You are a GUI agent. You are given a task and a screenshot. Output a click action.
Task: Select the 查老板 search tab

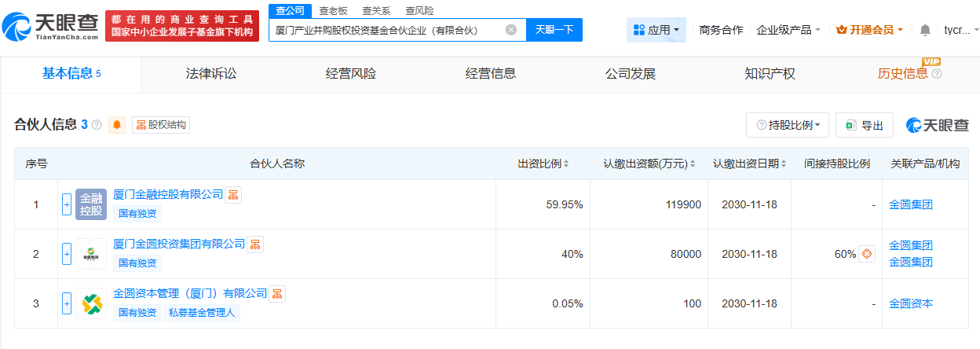pos(333,11)
